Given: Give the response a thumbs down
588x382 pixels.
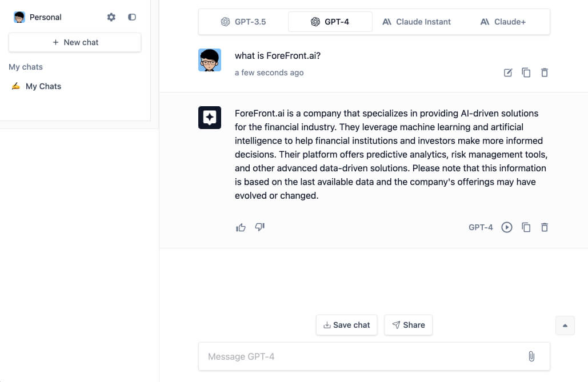Looking at the screenshot, I should click(260, 227).
